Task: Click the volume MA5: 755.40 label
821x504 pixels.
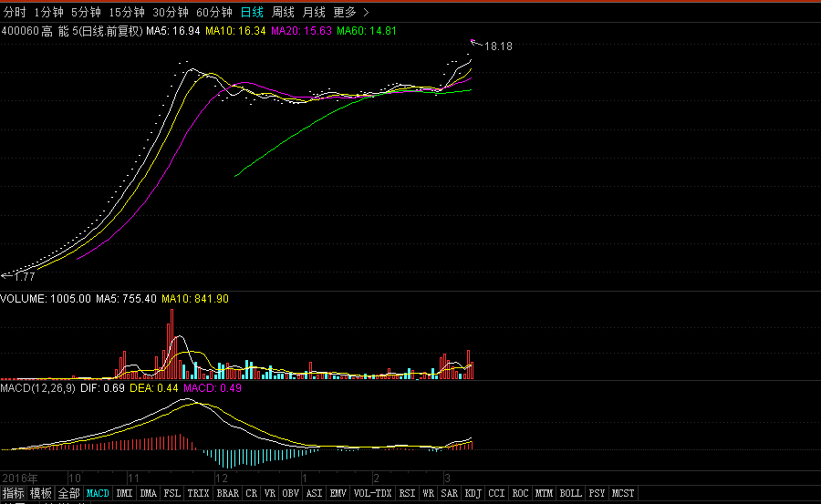Action: pyautogui.click(x=126, y=299)
